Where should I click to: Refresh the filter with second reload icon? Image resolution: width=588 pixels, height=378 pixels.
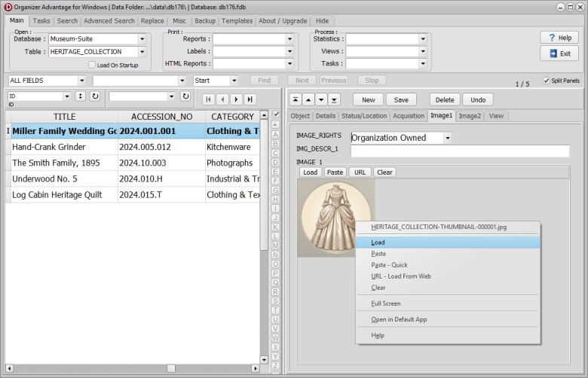(185, 96)
